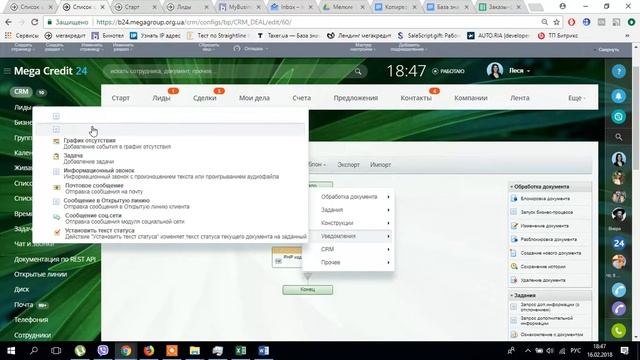
Task: Expand the 'CRM' context submenu
Action: click(x=355, y=249)
